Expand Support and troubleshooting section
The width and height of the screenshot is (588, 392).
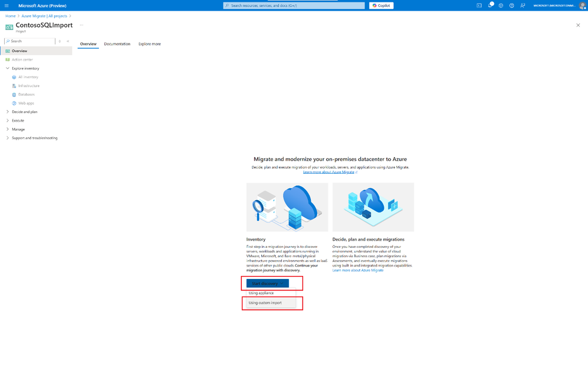tap(8, 138)
